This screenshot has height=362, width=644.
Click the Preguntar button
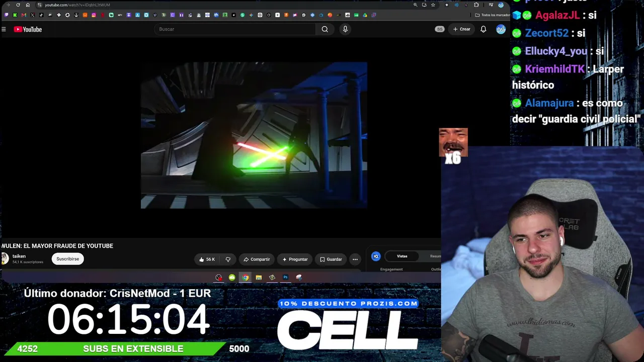(x=295, y=259)
